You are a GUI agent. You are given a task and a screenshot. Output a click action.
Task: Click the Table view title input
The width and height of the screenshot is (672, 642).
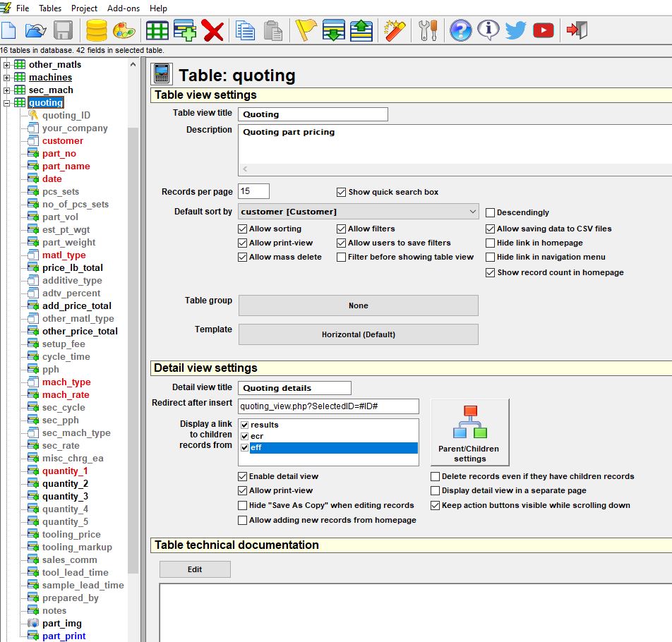coord(313,114)
